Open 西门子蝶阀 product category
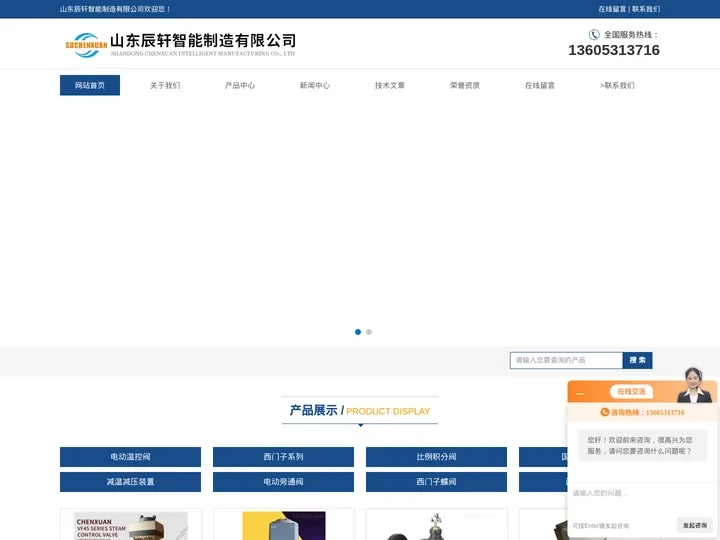This screenshot has width=720, height=540. pyautogui.click(x=436, y=482)
